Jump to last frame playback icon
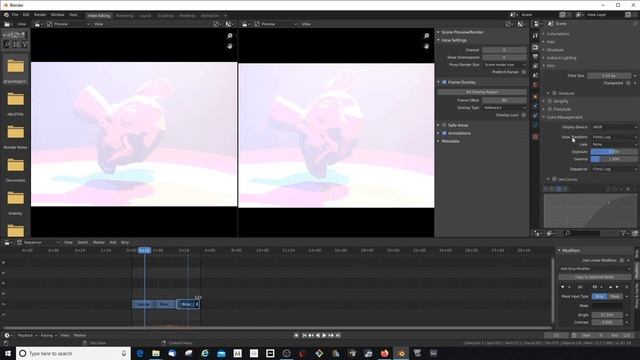This screenshot has height=360, width=640. 338,335
